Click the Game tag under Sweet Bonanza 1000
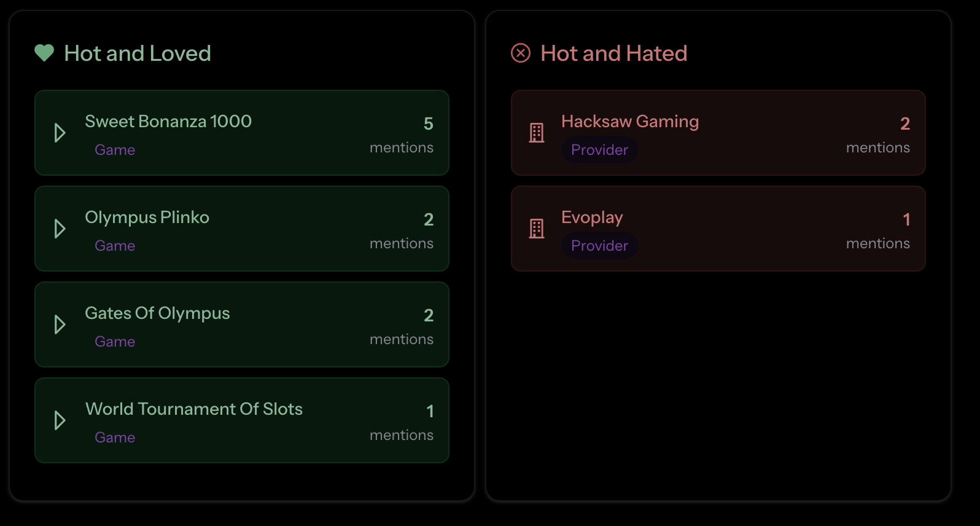This screenshot has width=980, height=526. pyautogui.click(x=115, y=150)
